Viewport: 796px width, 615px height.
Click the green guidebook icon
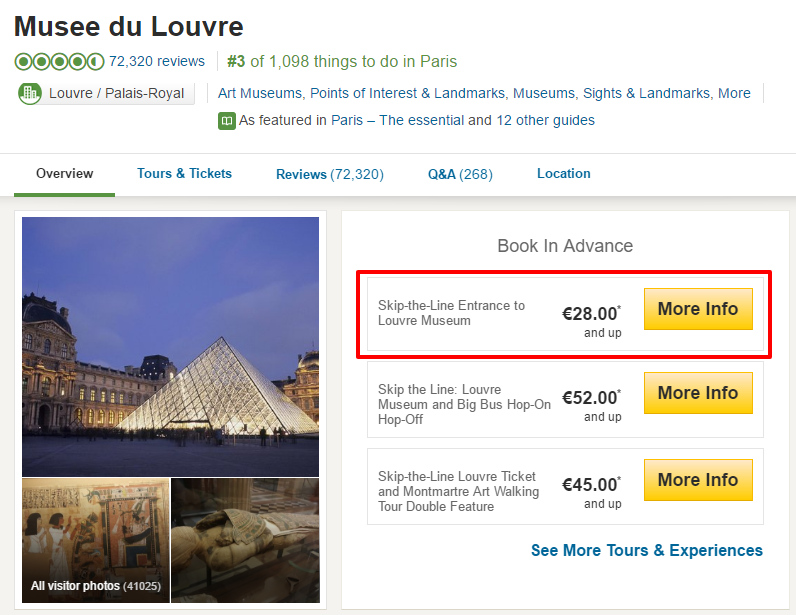coord(227,121)
